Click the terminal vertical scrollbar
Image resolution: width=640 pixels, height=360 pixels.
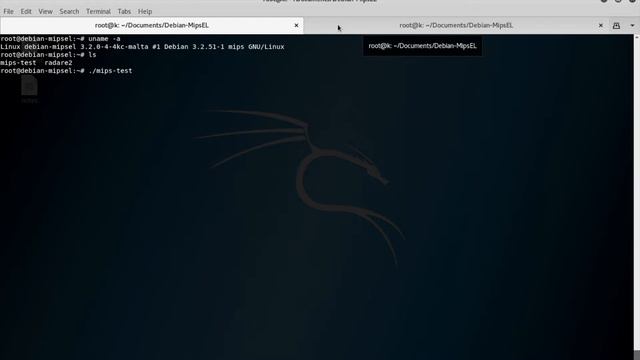pos(637,192)
